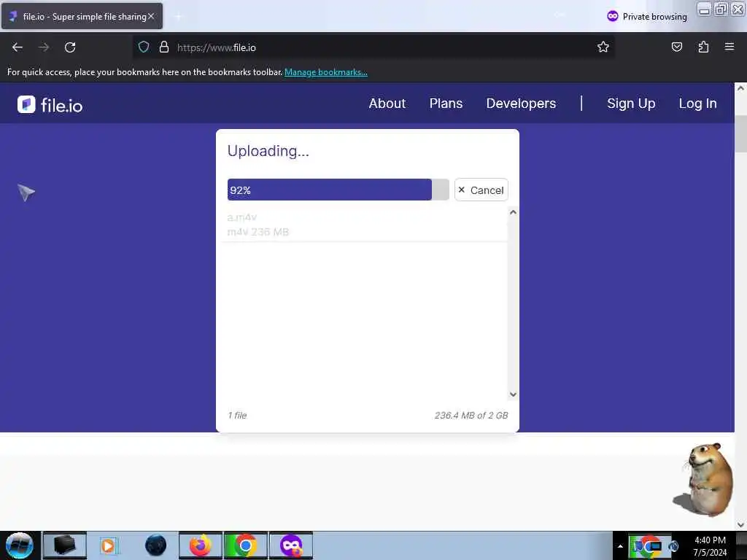Open the Firefox hamburger menu

[729, 47]
